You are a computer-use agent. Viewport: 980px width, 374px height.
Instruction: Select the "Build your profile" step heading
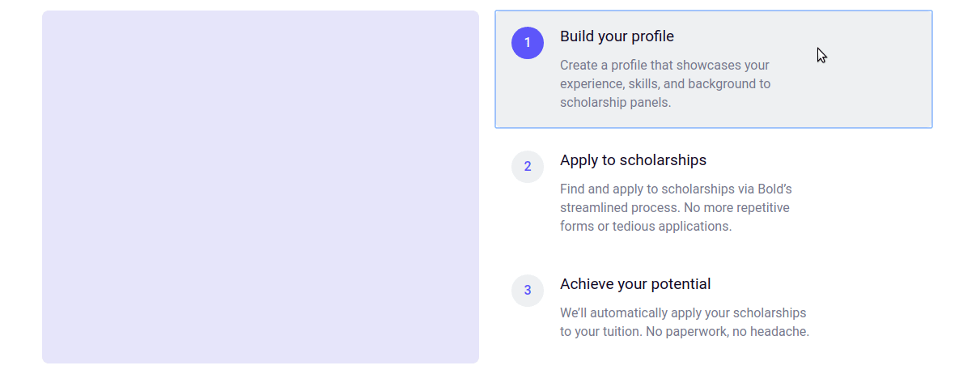point(617,36)
